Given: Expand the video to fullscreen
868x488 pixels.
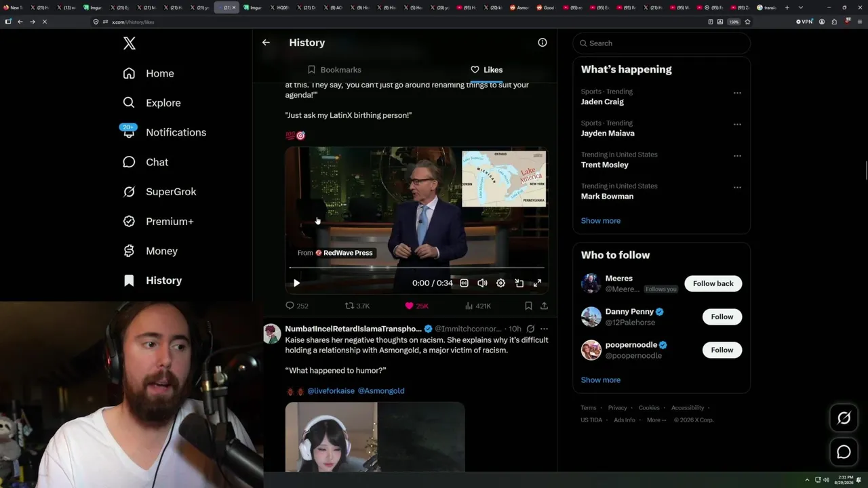Looking at the screenshot, I should pos(537,283).
